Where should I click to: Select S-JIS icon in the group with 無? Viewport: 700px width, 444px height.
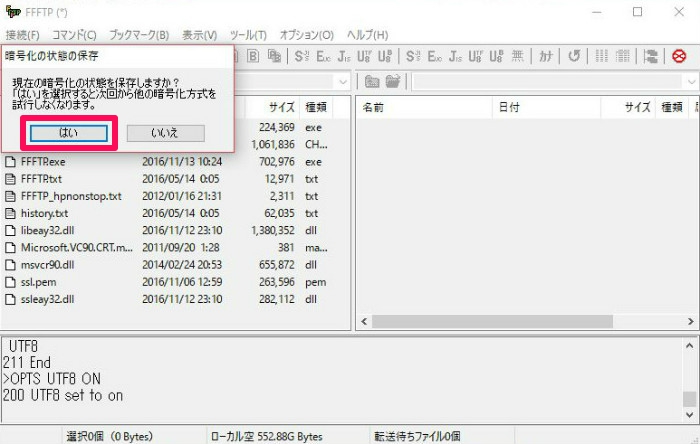[x=413, y=56]
